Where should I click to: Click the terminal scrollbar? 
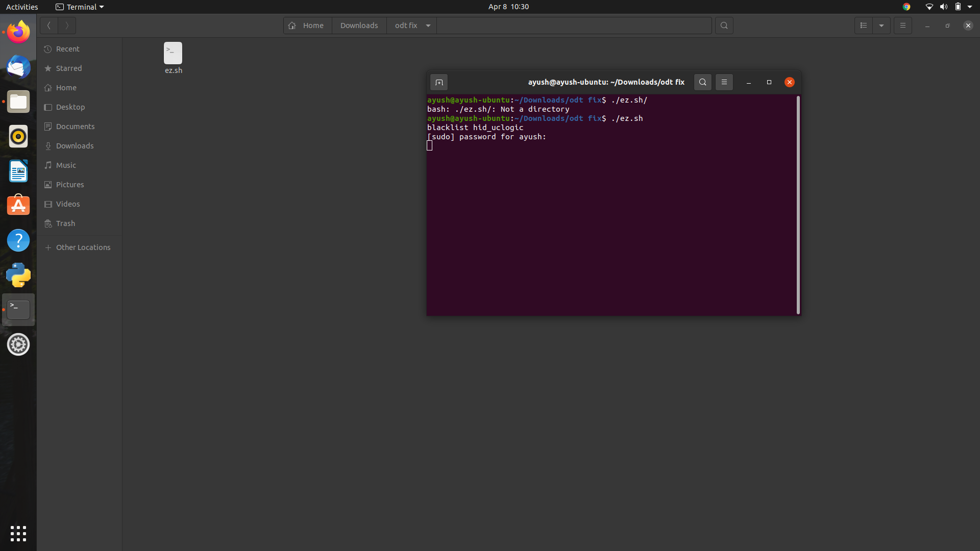798,204
